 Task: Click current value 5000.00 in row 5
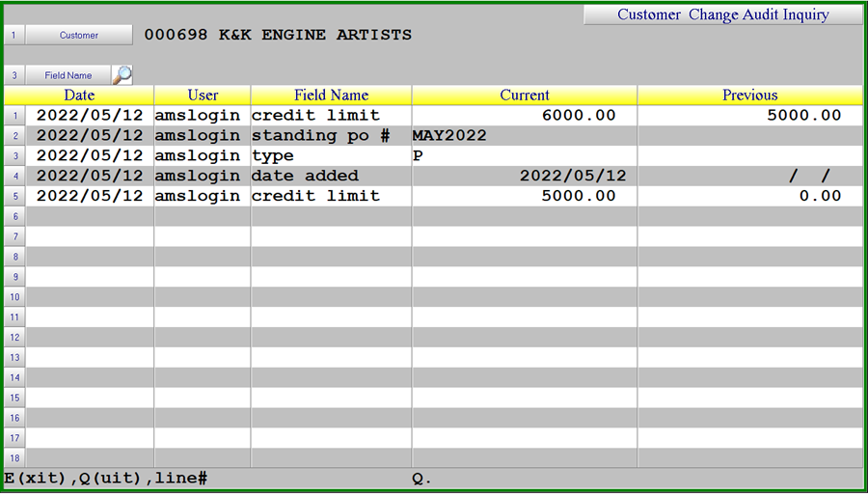pos(579,196)
